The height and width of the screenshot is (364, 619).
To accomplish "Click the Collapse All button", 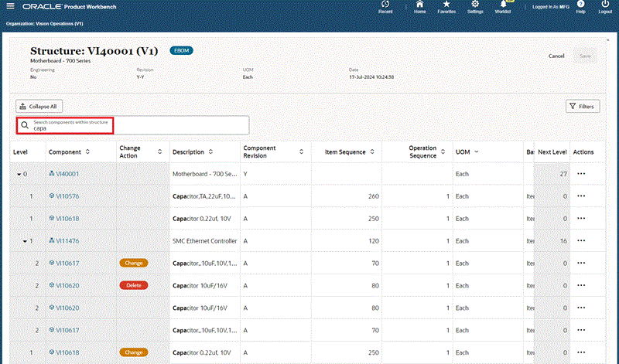I will click(x=39, y=107).
